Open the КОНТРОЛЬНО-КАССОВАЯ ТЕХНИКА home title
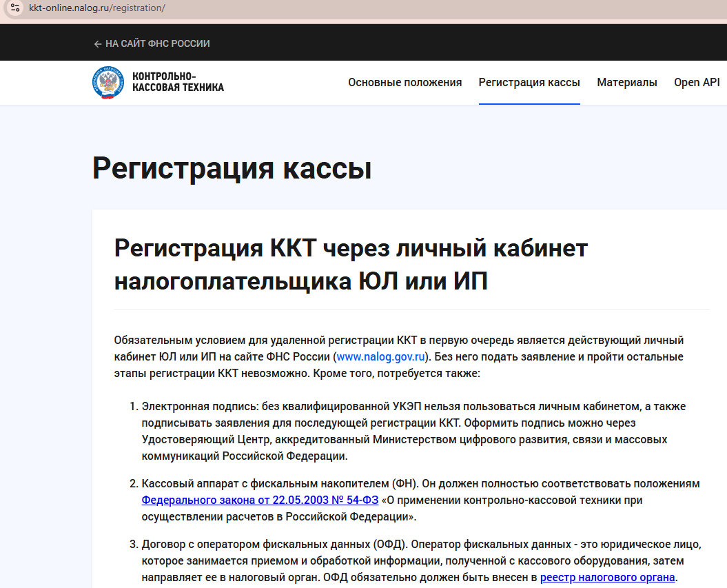 click(178, 82)
